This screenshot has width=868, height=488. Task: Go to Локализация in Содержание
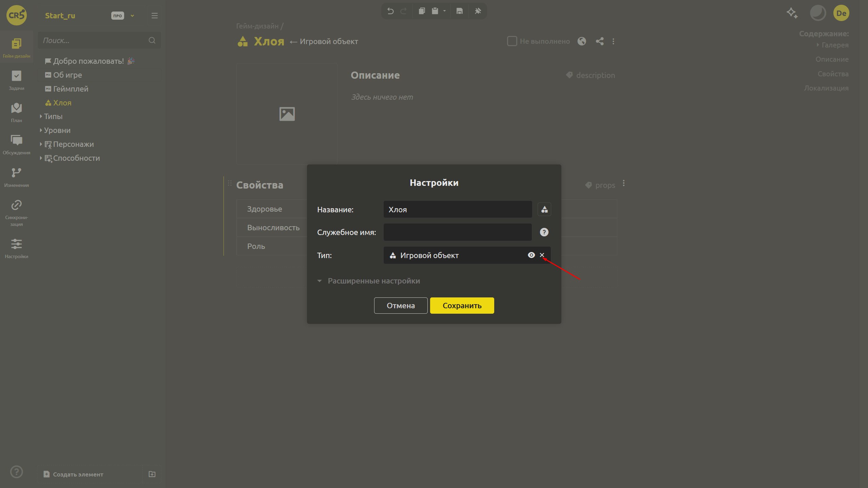click(x=826, y=88)
